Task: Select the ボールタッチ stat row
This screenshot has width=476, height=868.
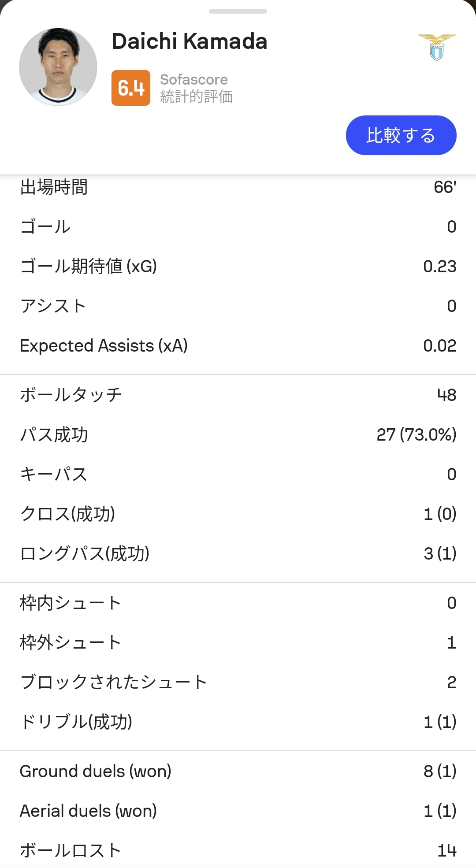Action: 238,395
